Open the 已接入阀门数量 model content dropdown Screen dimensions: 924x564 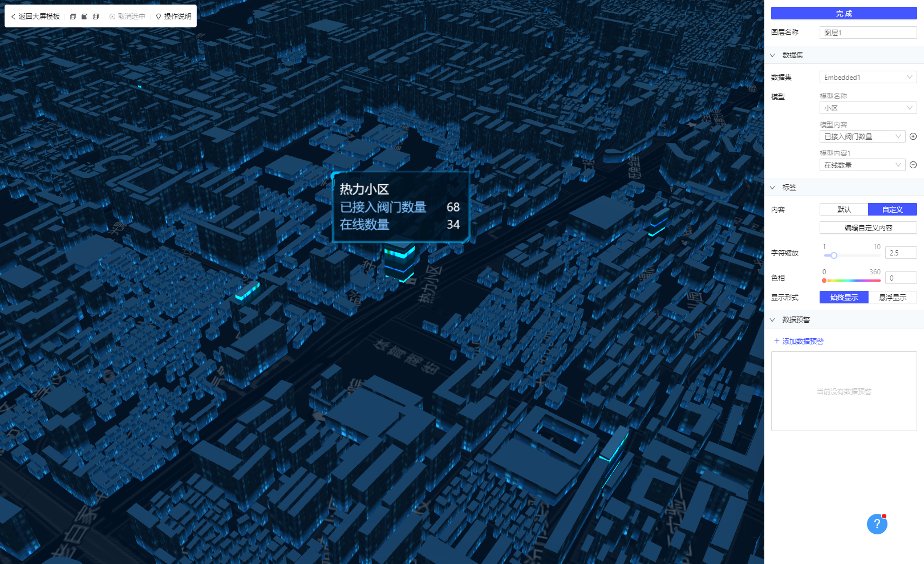pyautogui.click(x=862, y=136)
